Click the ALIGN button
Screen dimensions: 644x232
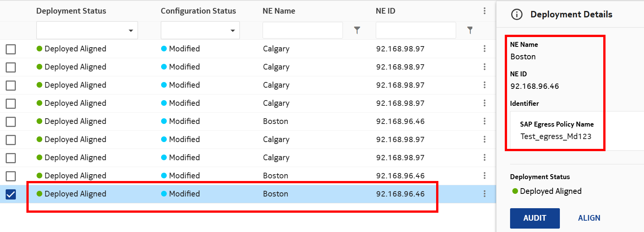589,218
